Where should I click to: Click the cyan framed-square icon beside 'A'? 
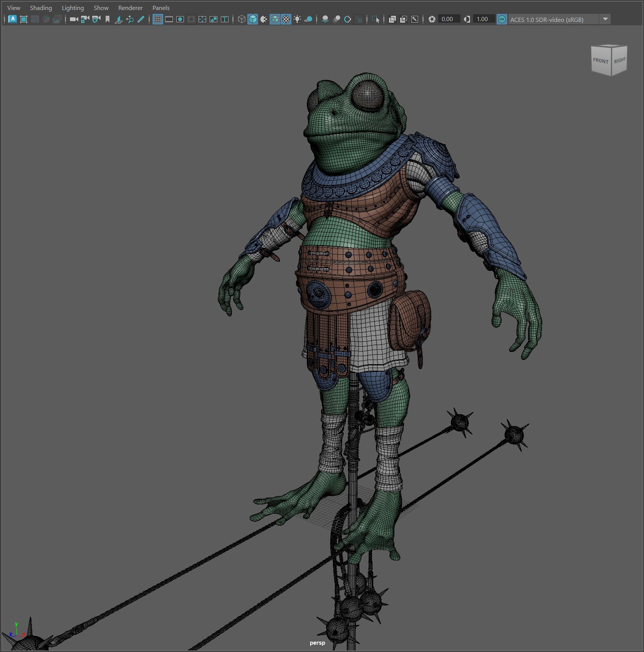click(x=23, y=19)
